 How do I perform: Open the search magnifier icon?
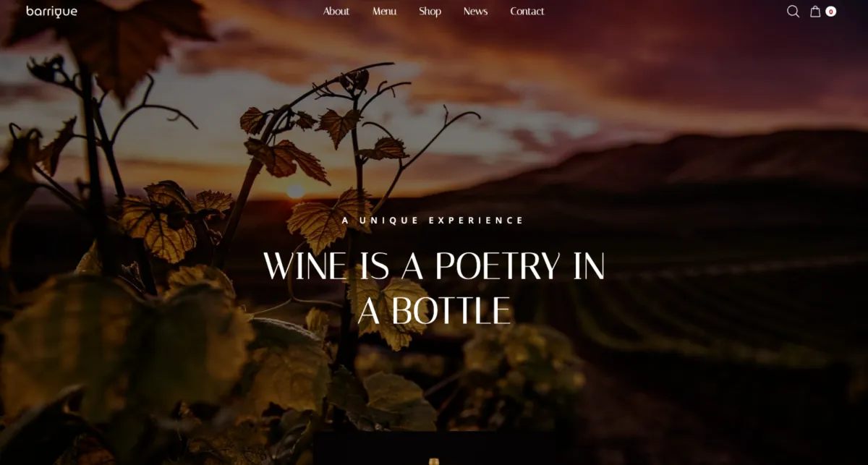pos(793,12)
